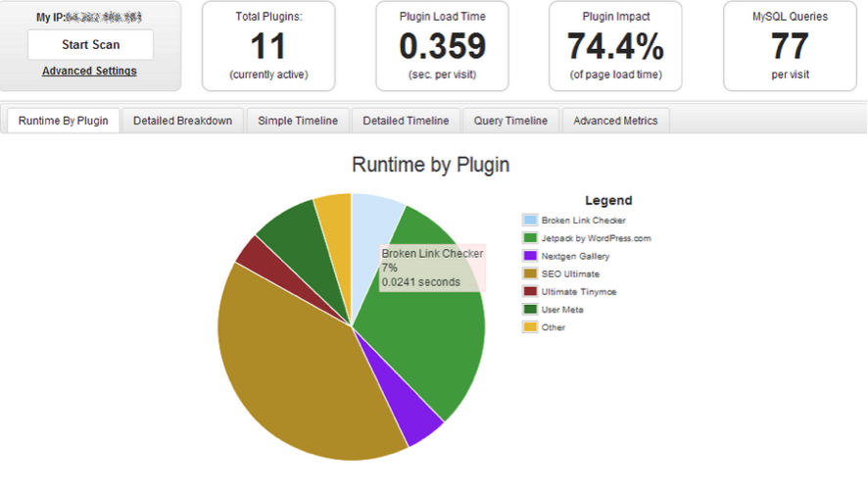
Task: Select the Nextgen Gallery purple legend swatch
Action: (x=530, y=256)
